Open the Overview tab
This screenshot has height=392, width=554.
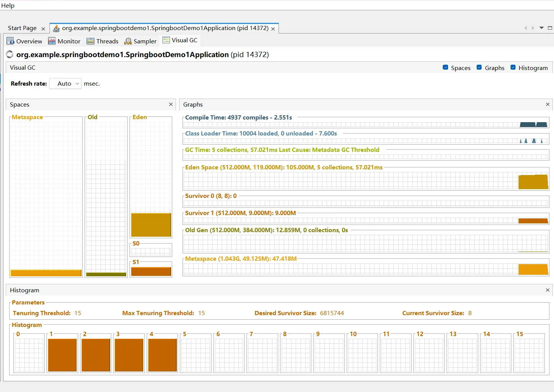(x=24, y=41)
